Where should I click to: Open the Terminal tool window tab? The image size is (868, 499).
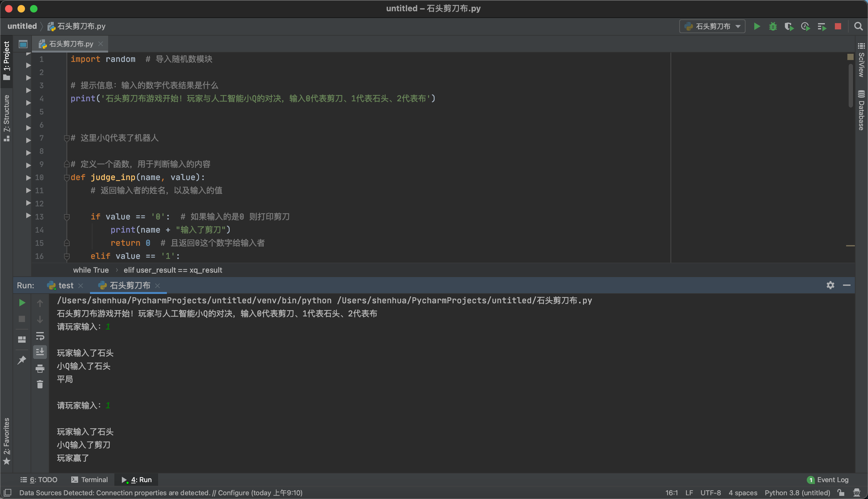coord(90,480)
